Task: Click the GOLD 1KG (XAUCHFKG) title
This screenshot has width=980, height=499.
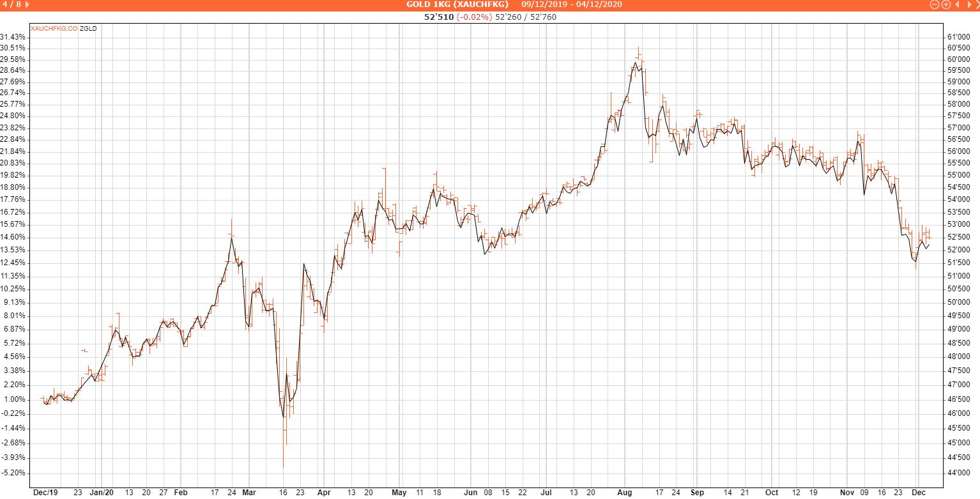Action: point(457,4)
